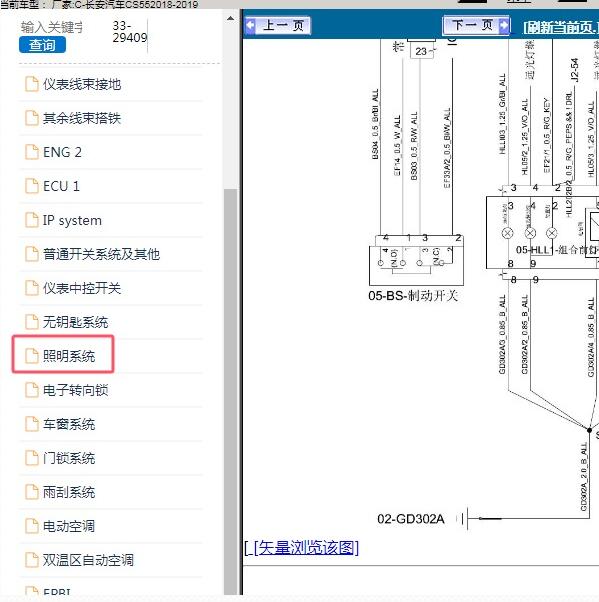Screen dimensions: 599x602
Task: Open the 矢量浏览该图 link
Action: pos(306,547)
